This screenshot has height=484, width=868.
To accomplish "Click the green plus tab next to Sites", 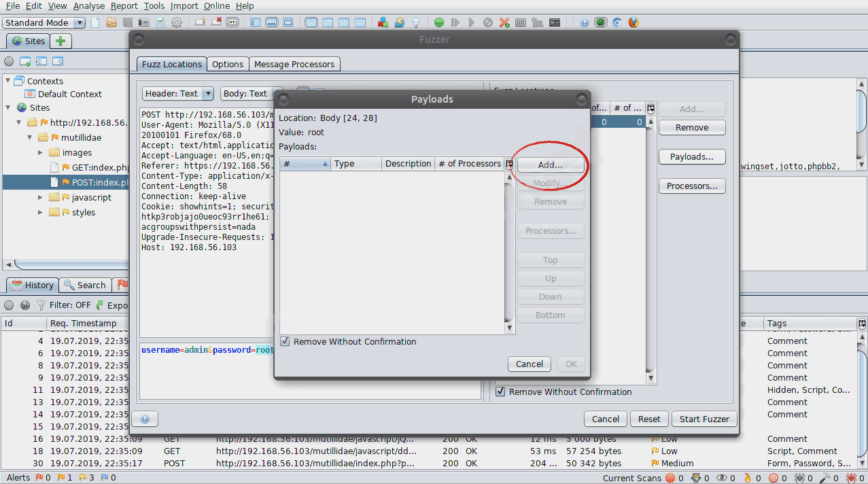I will pos(60,41).
